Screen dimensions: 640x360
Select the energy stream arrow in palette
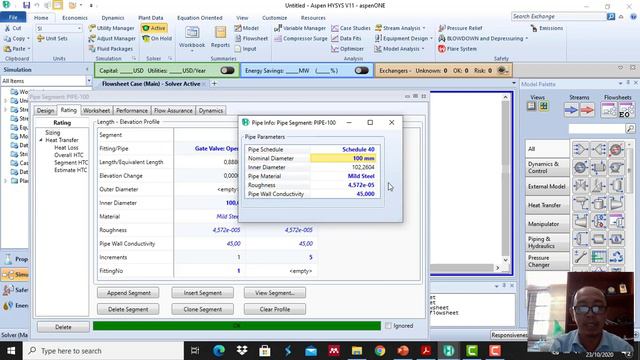coord(587,110)
